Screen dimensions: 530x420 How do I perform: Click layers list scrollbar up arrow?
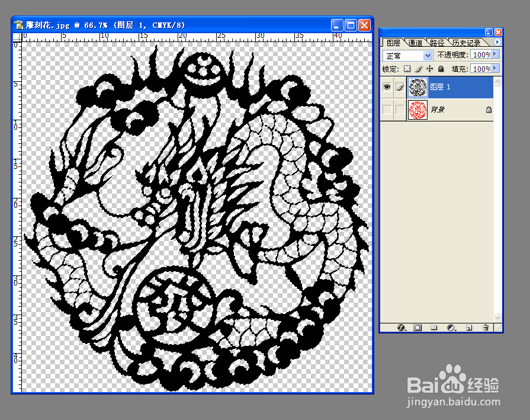pos(497,81)
